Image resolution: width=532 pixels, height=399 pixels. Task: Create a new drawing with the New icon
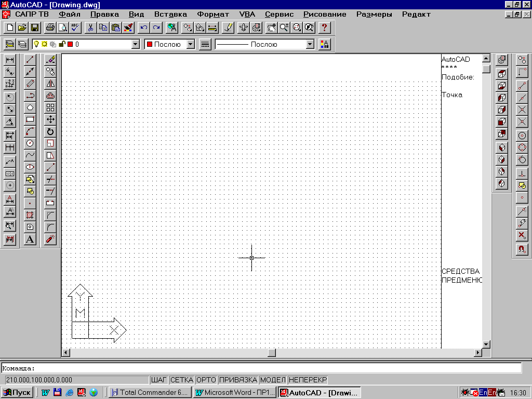[10, 28]
